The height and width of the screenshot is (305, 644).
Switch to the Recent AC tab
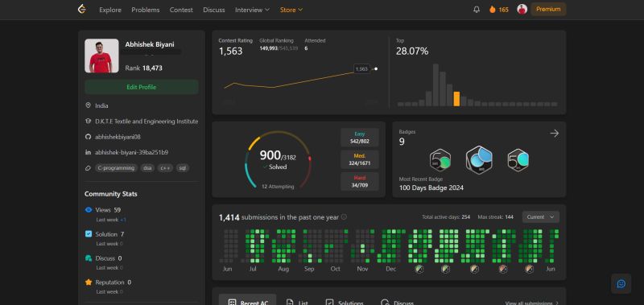click(x=248, y=300)
